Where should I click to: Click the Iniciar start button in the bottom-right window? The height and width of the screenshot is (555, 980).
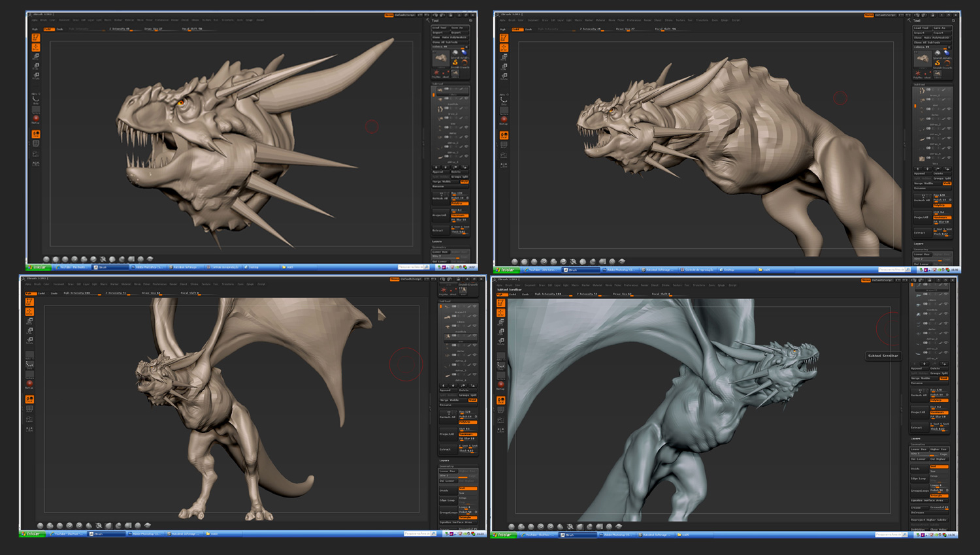[x=504, y=535]
